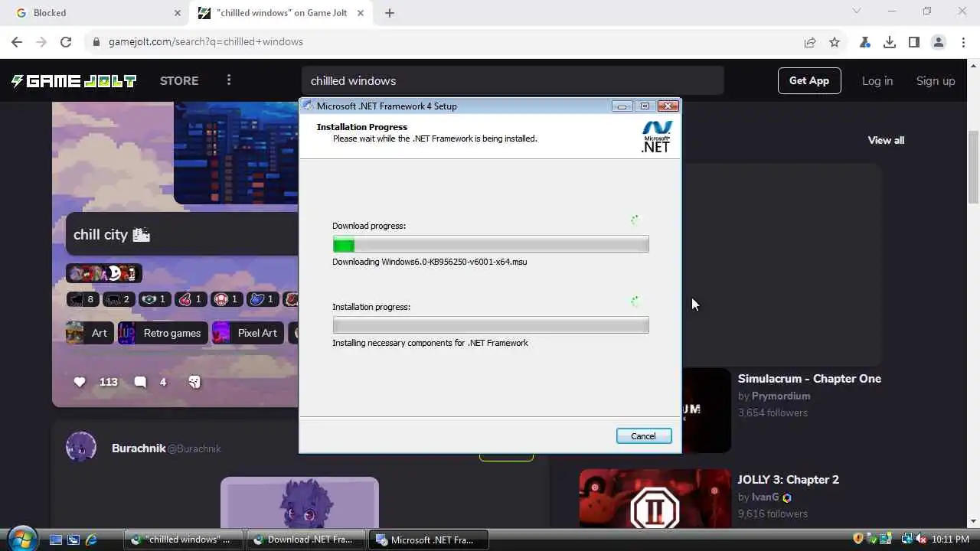
Task: Click the security shield tray icon
Action: tap(858, 540)
